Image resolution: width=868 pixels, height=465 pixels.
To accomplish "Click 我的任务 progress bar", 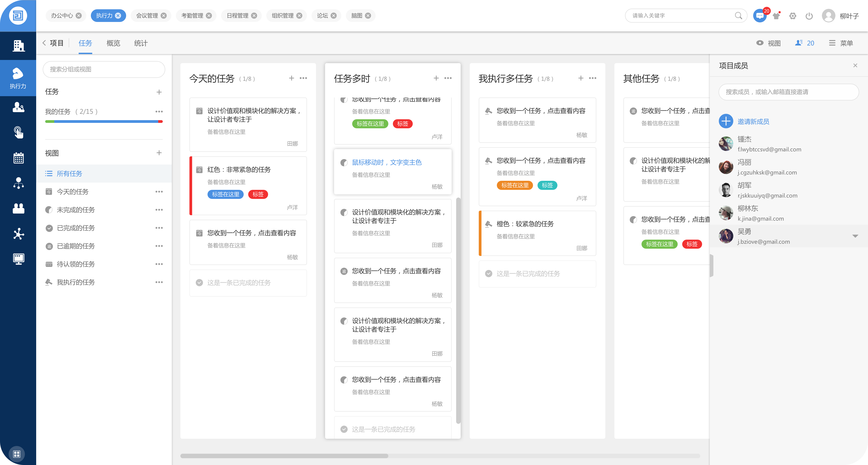I will 104,121.
